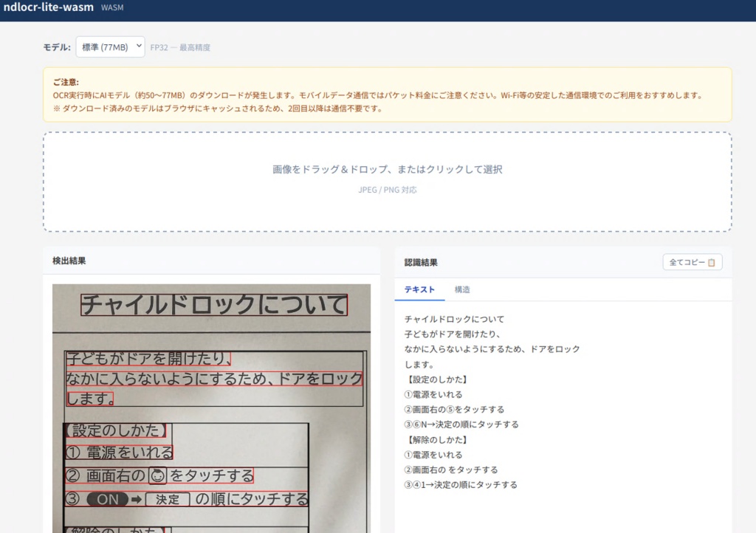Click the WASM badge beside the title
The height and width of the screenshot is (533, 756).
112,8
